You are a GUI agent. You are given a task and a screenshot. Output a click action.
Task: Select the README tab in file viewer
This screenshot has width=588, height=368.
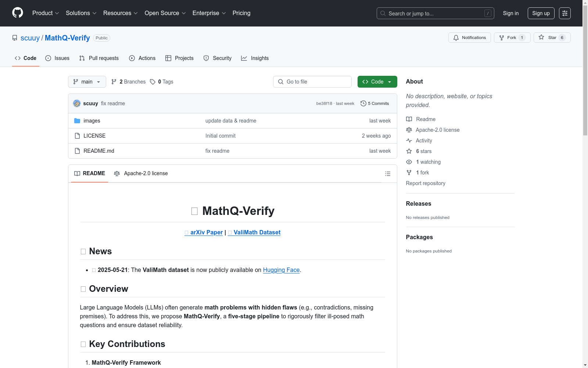click(90, 173)
